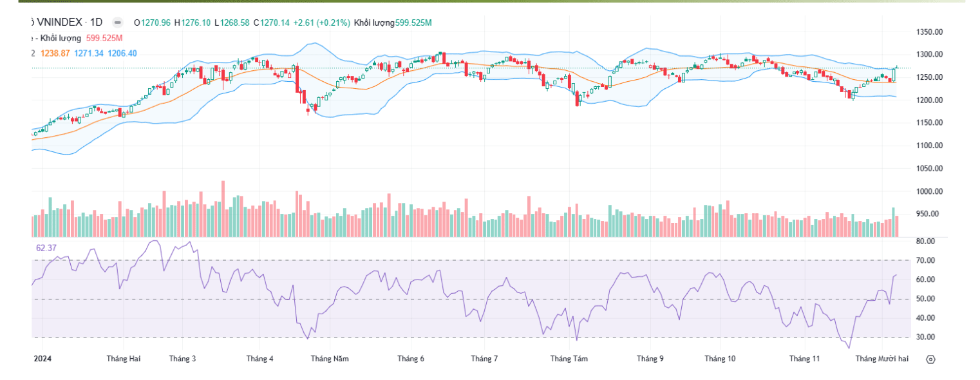
Task: Click the 1350.00 price scale label
Action: [929, 32]
